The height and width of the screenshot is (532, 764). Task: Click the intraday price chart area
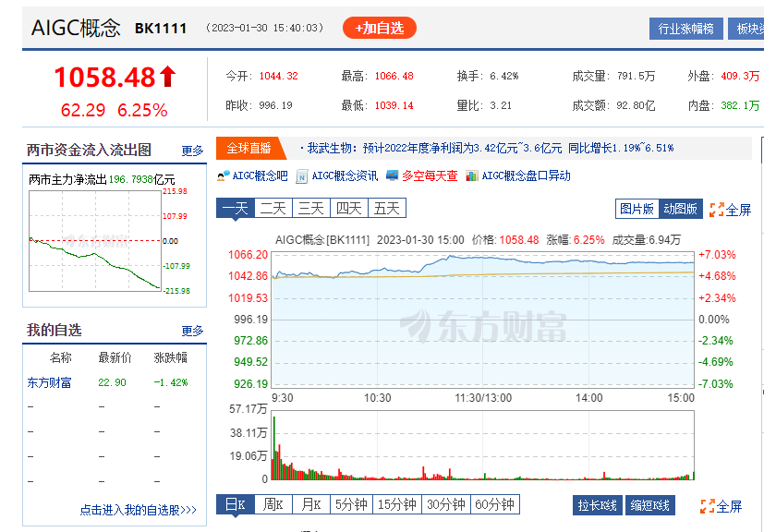pos(482,319)
